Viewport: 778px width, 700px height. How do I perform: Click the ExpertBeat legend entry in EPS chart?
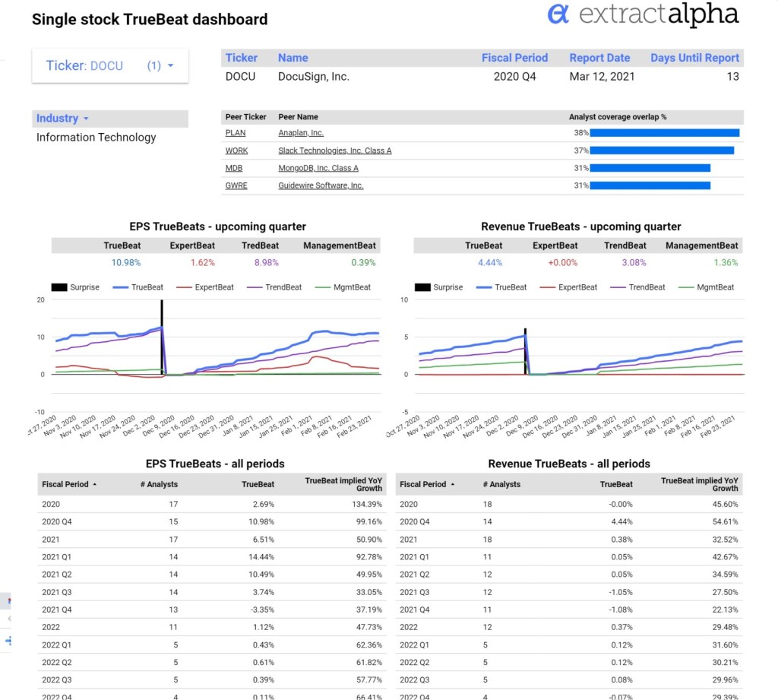coord(205,287)
